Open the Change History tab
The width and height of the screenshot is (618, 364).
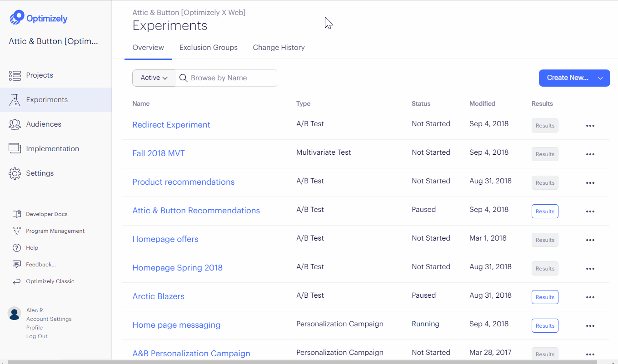point(279,48)
